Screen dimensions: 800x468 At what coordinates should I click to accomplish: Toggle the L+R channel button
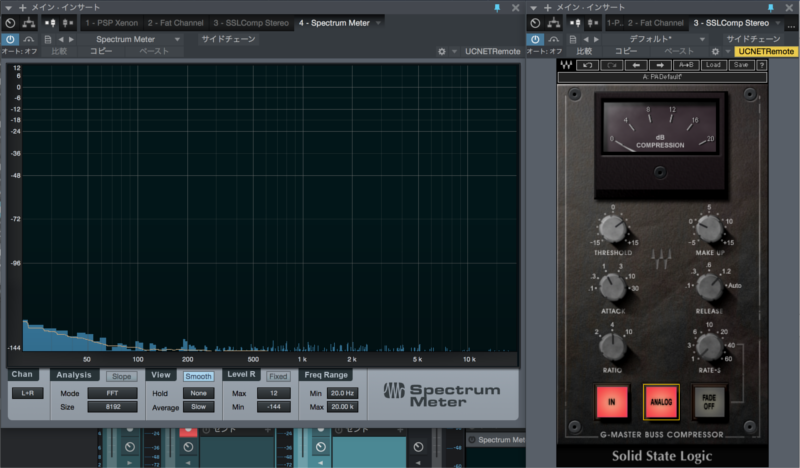[x=28, y=393]
